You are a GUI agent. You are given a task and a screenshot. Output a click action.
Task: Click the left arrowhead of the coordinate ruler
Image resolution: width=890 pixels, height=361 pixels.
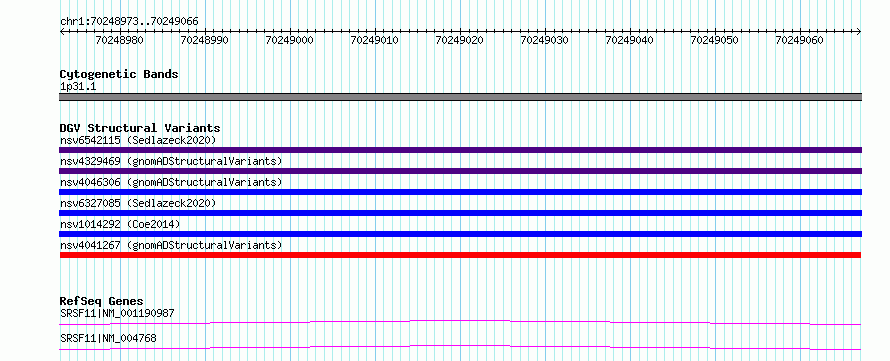(62, 31)
